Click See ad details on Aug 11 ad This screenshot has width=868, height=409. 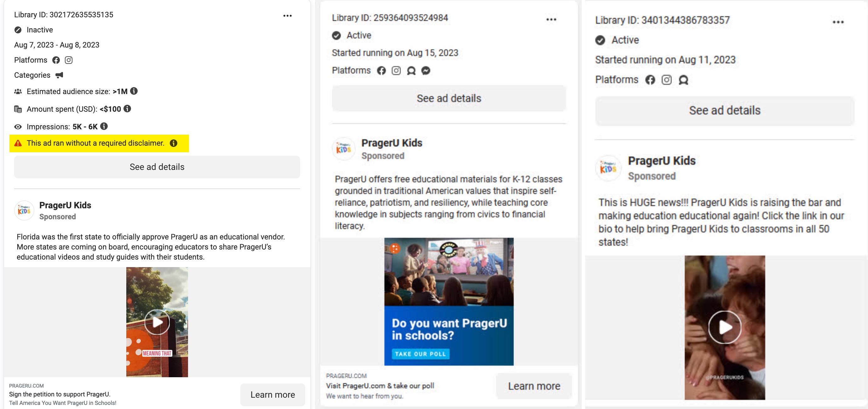tap(724, 110)
